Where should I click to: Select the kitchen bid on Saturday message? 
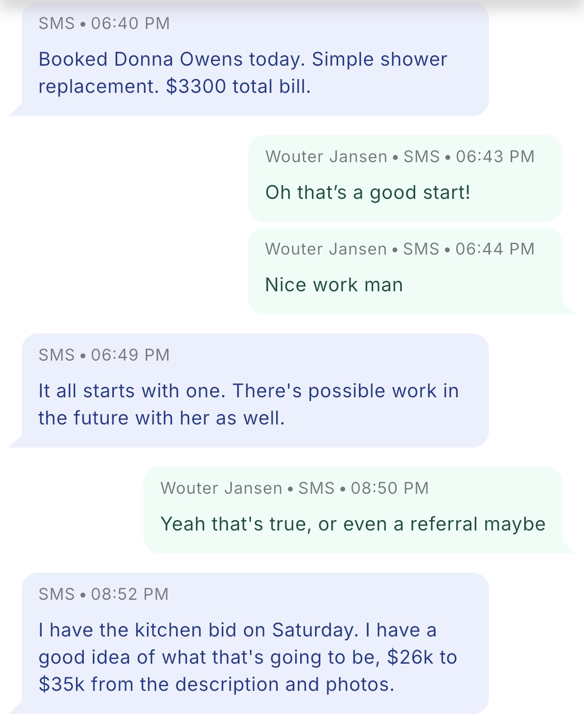[x=248, y=657]
